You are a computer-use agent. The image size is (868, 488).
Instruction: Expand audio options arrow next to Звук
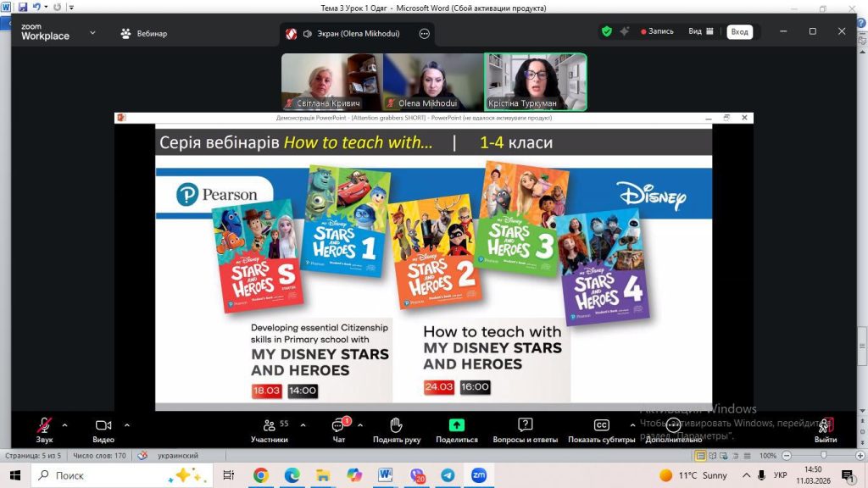coord(65,425)
